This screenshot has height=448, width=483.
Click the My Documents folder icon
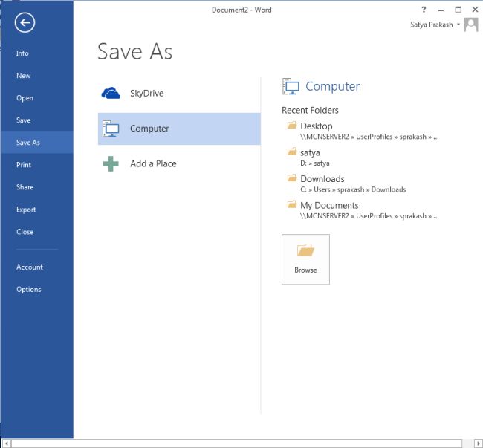click(292, 204)
